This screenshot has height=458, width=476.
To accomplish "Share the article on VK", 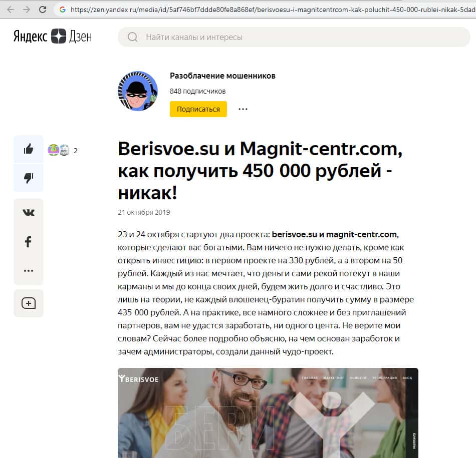I will coord(29,213).
